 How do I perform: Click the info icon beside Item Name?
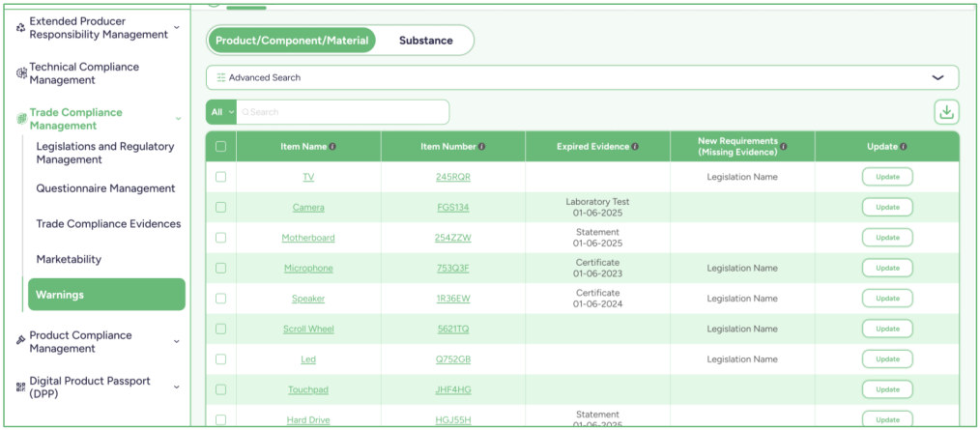pyautogui.click(x=332, y=147)
